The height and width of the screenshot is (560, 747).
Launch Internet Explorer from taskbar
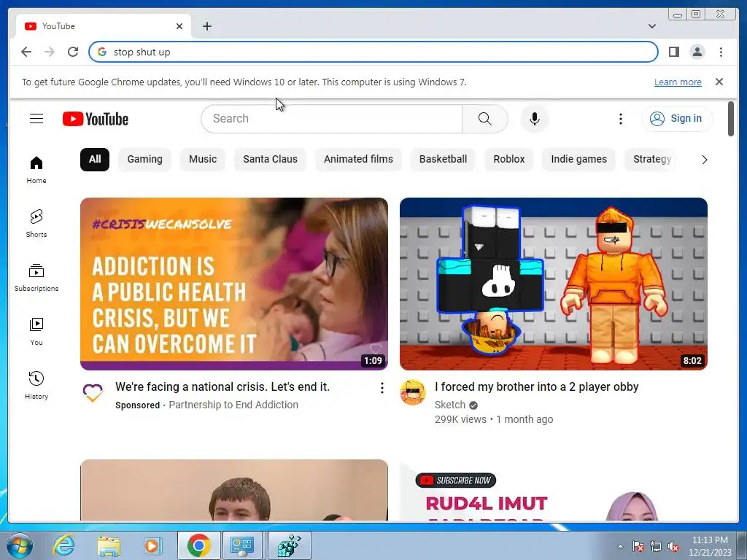click(63, 545)
